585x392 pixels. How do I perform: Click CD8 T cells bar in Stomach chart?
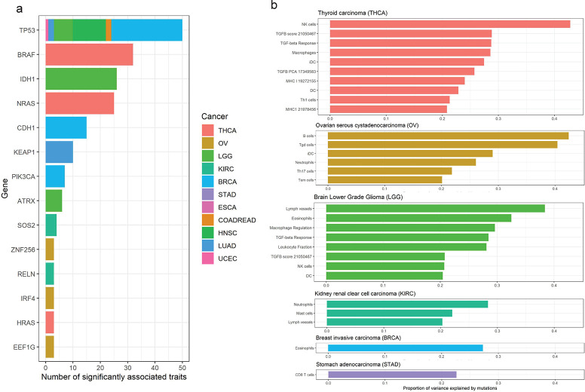click(x=392, y=374)
